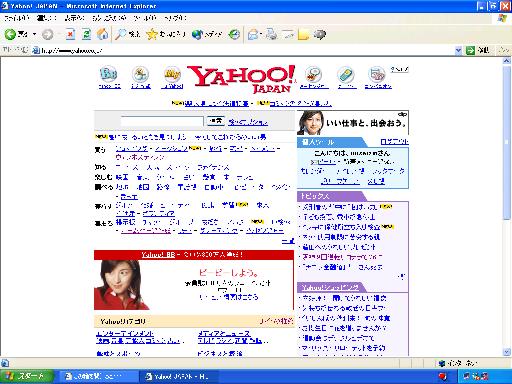
Task: Open the first menu in the menu bar
Action: (x=17, y=18)
